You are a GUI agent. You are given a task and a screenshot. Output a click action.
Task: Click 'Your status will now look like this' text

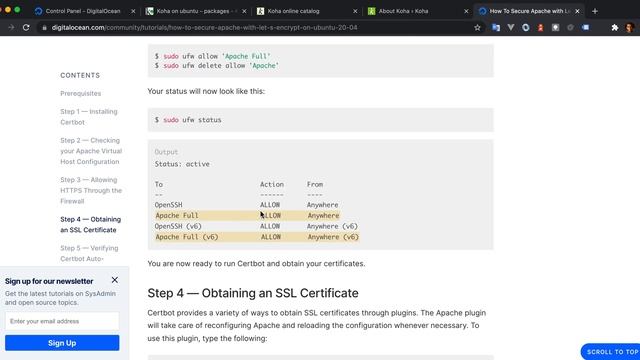pyautogui.click(x=206, y=91)
